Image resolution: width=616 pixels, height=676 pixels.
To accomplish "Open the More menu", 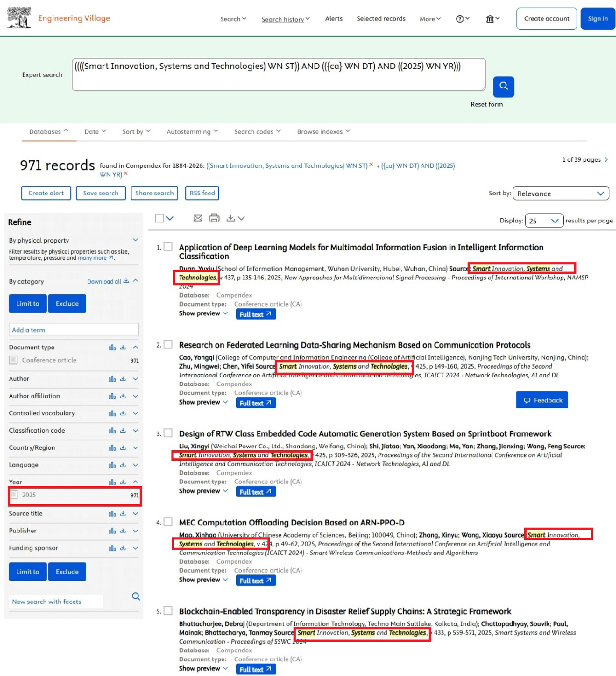I will point(430,19).
